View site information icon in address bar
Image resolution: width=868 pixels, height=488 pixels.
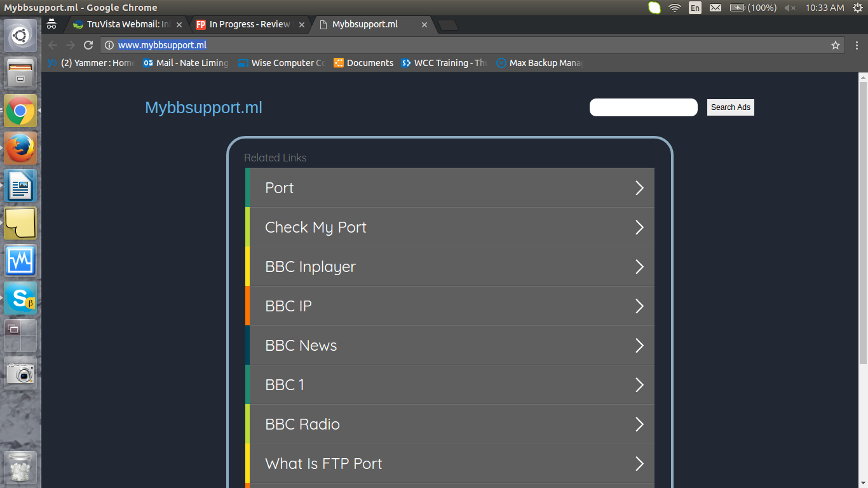(109, 45)
